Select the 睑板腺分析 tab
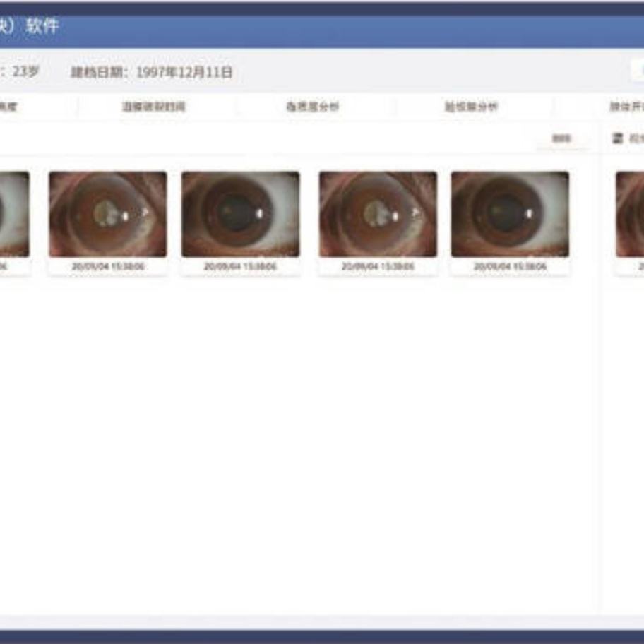Viewport: 644px width, 644px height. pyautogui.click(x=471, y=107)
